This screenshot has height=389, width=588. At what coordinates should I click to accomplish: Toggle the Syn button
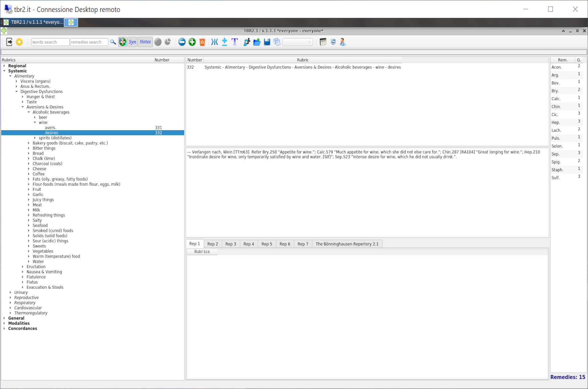pos(132,42)
